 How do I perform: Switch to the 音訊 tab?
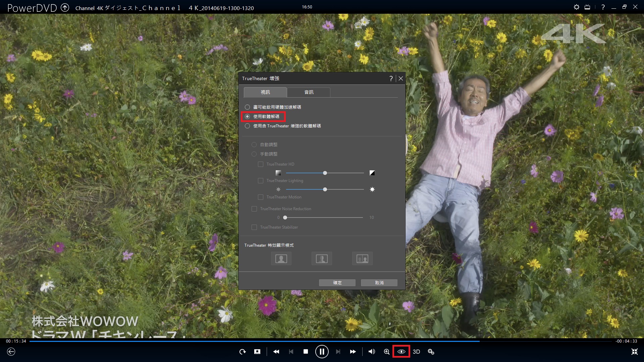(309, 92)
